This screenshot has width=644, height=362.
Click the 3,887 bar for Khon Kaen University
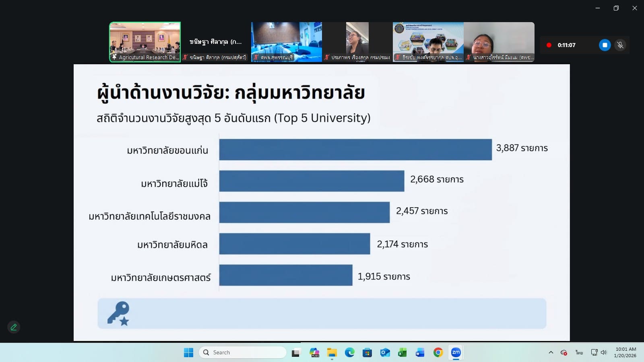pyautogui.click(x=355, y=150)
